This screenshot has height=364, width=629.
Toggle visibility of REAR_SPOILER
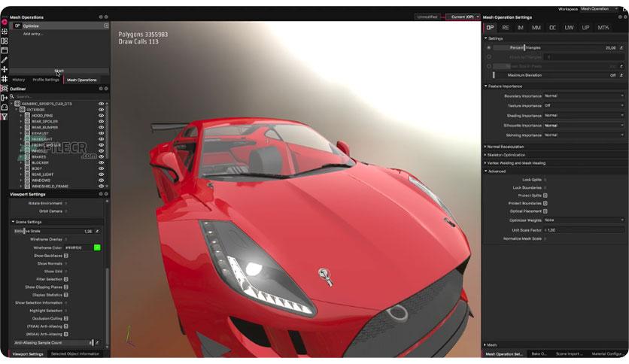pyautogui.click(x=101, y=122)
